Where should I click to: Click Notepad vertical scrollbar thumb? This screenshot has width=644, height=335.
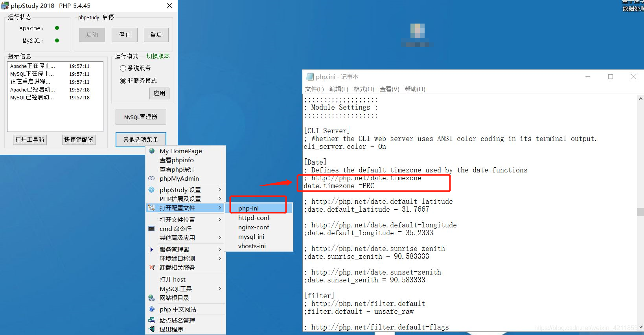click(x=640, y=212)
